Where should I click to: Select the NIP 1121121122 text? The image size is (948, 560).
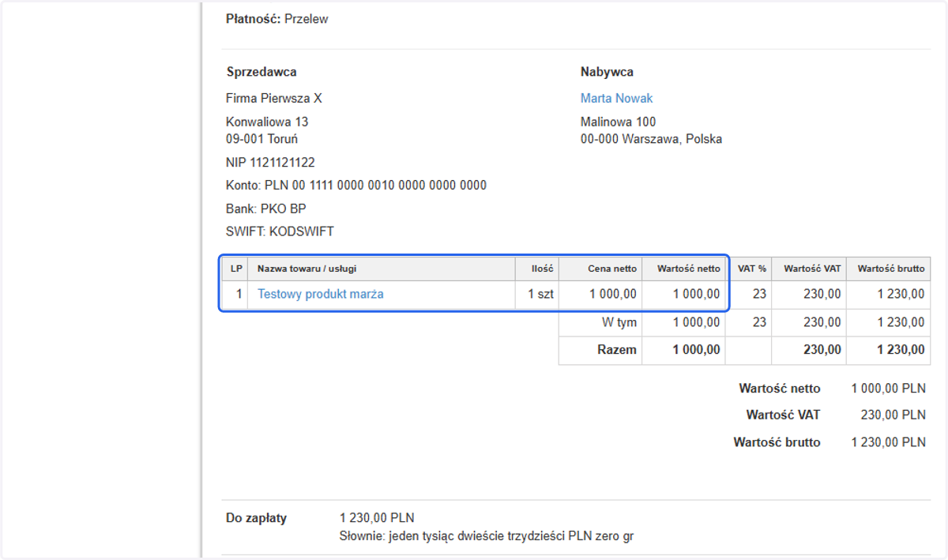(x=270, y=163)
